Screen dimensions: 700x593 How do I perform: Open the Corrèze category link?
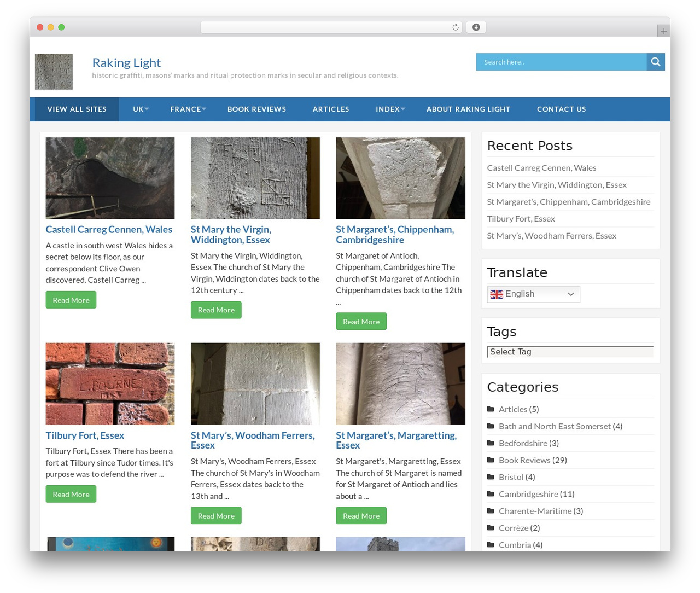(514, 528)
